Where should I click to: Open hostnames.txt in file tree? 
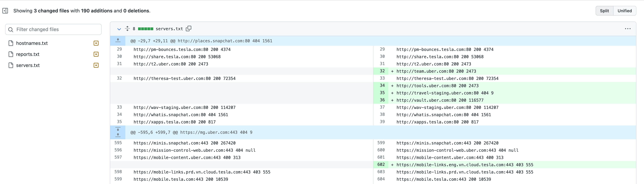(x=32, y=43)
